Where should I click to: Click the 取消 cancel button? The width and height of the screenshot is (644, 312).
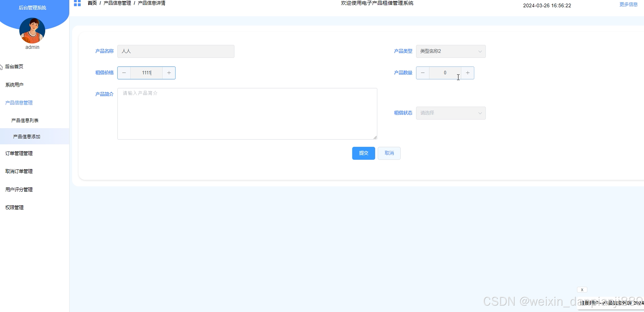[389, 153]
